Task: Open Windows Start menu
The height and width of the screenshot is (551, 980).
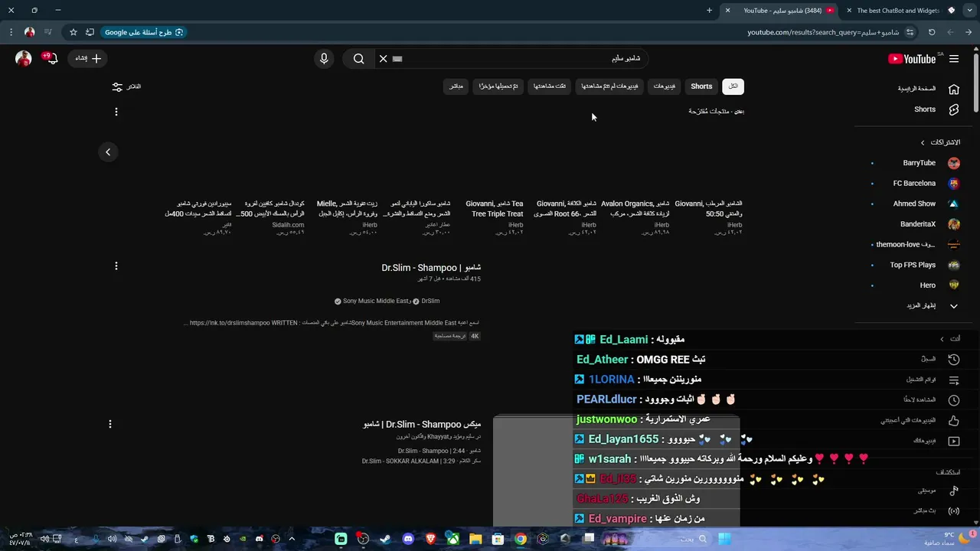Action: click(x=724, y=539)
